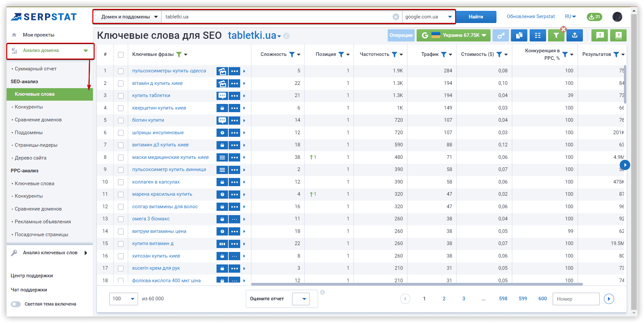Filter the Ключевые фразы column
This screenshot has height=323, width=644.
tap(179, 55)
